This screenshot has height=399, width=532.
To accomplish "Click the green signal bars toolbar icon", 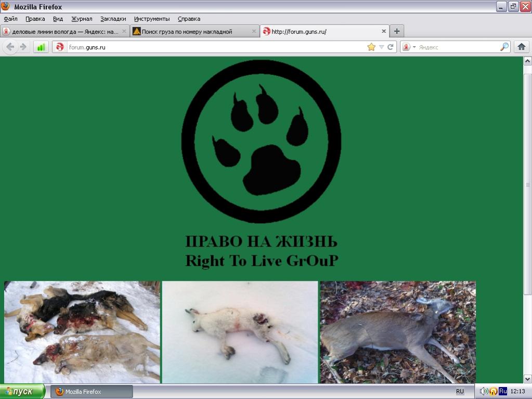I will coord(41,47).
